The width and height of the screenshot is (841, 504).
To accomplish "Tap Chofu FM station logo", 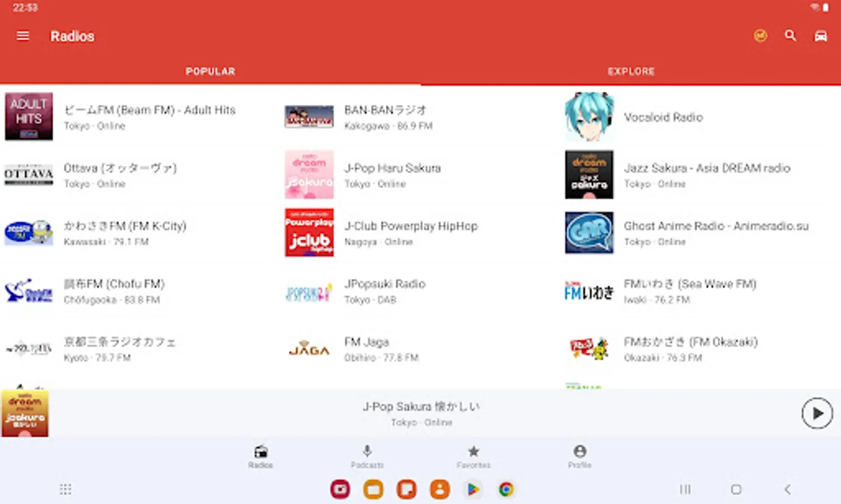I will click(29, 291).
